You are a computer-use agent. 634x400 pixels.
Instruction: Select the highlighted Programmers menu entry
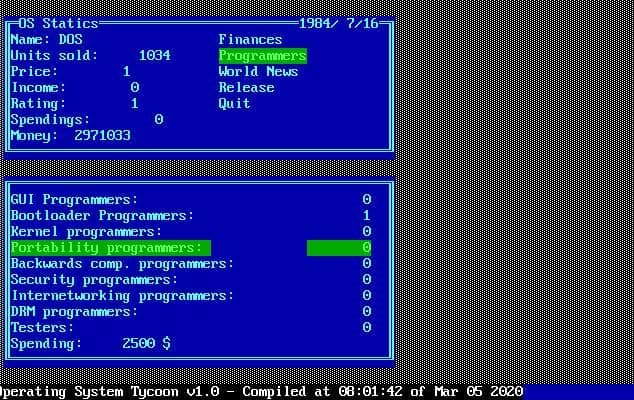pos(263,56)
